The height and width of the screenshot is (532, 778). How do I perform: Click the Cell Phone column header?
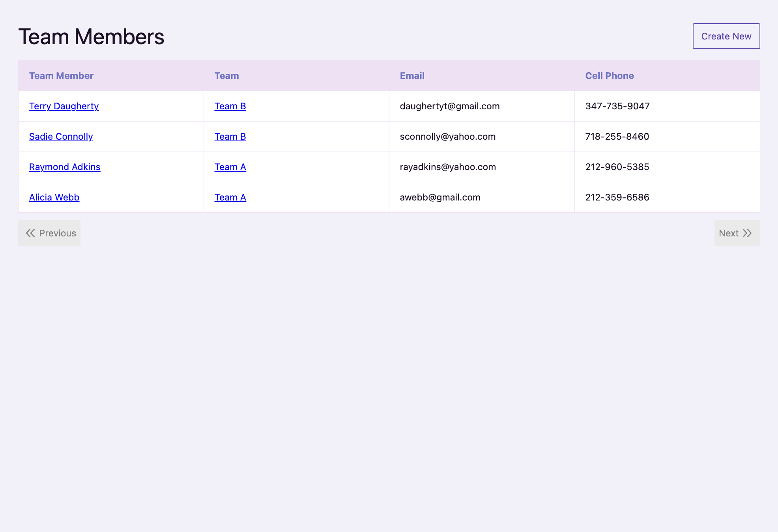click(x=609, y=76)
